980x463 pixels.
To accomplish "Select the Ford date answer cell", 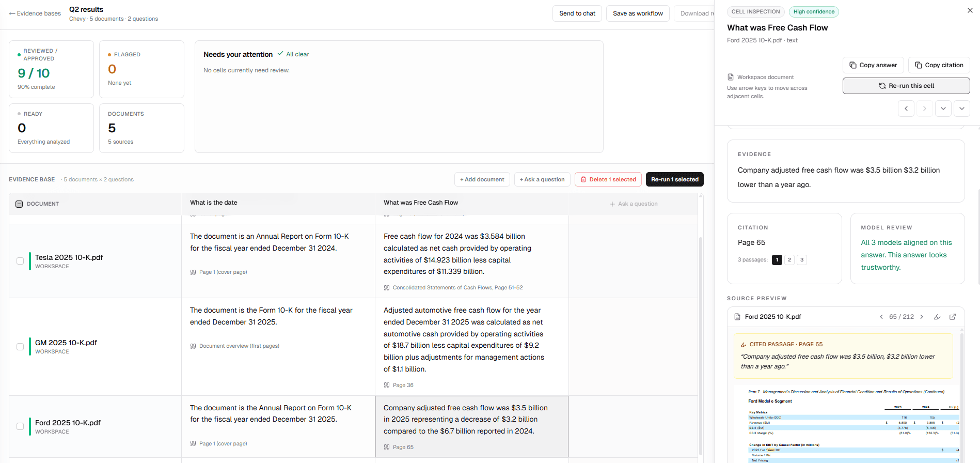I will 278,427.
